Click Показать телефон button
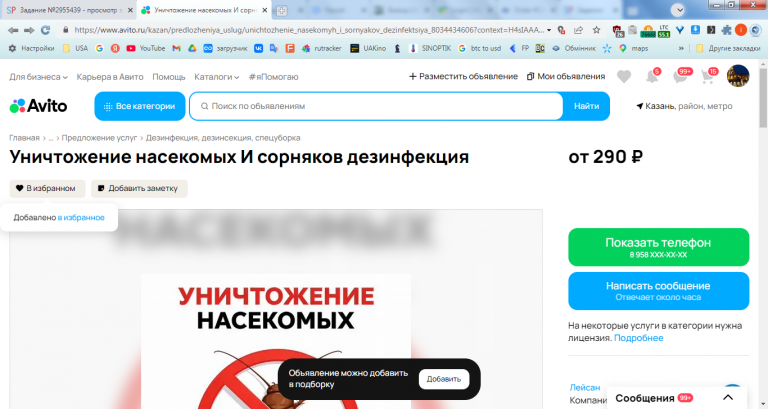Image resolution: width=768 pixels, height=409 pixels. click(658, 247)
